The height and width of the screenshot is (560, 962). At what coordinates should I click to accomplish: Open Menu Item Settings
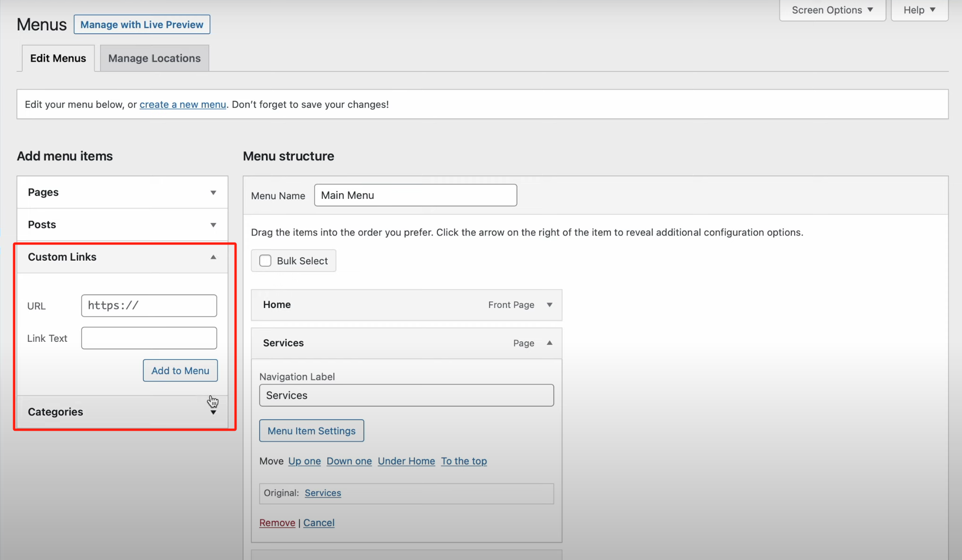tap(311, 431)
